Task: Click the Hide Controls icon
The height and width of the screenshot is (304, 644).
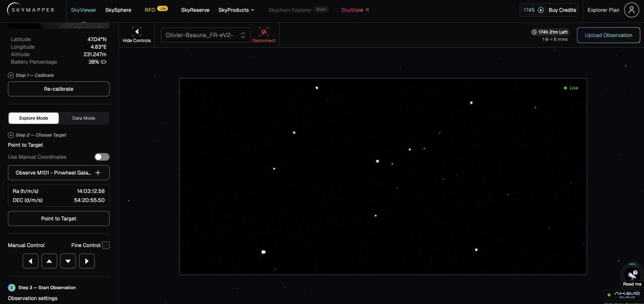Action: point(136,32)
